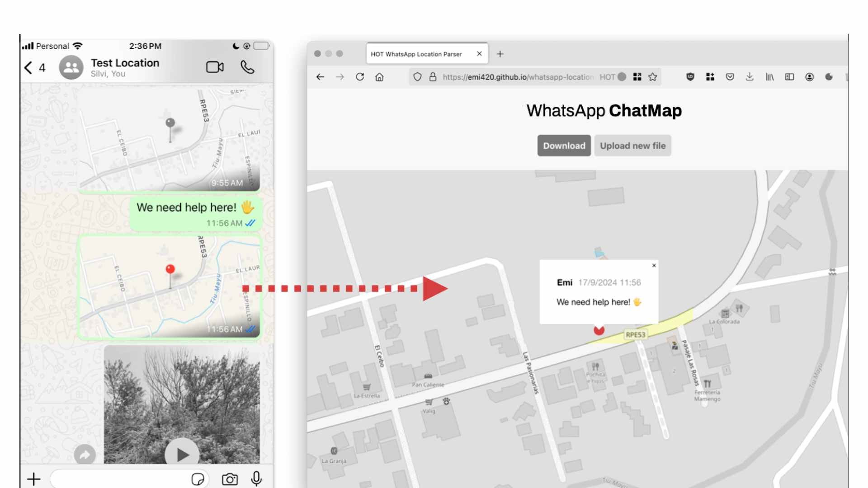Open the uBlock Origin extension
Viewport: 868px width, 488px height.
[x=690, y=77]
